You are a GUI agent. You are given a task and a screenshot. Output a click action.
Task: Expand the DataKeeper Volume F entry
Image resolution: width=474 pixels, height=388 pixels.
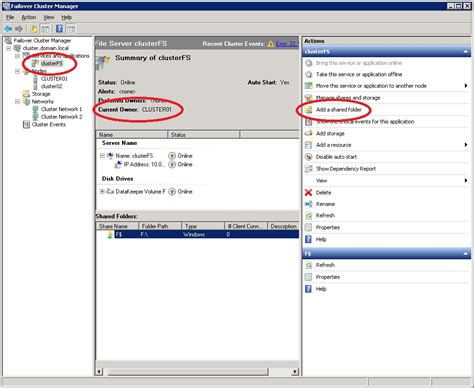point(102,191)
